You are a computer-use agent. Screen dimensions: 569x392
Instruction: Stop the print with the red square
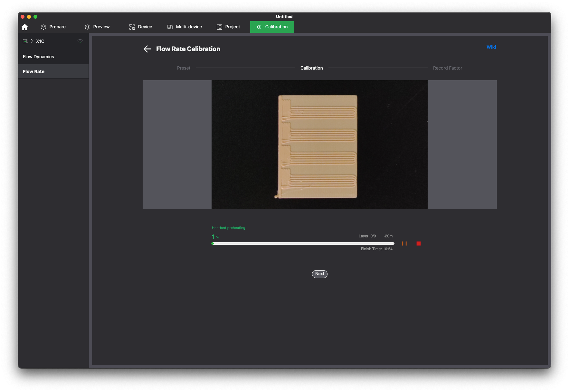coord(418,244)
